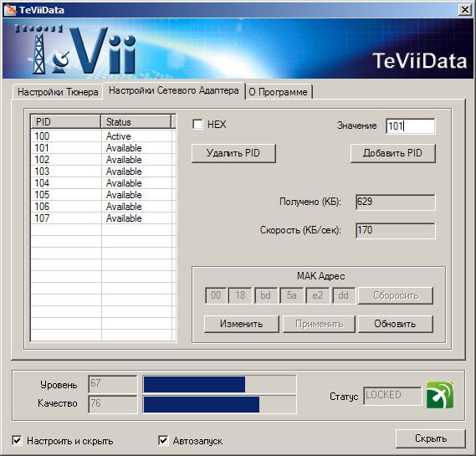The width and height of the screenshot is (476, 456).
Task: Click the MAC address field 18
Action: click(240, 295)
